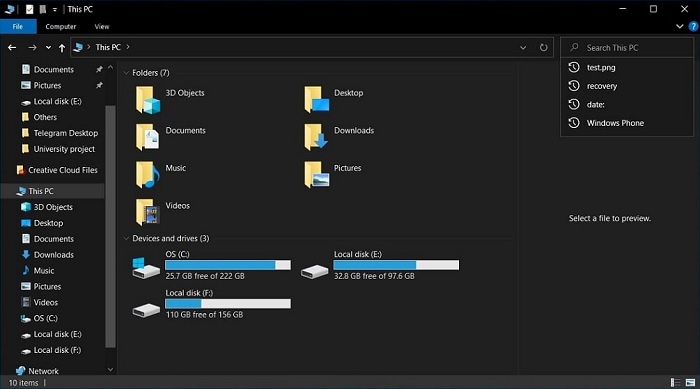This screenshot has width=700, height=389.
Task: Click the This PC icon in address bar
Action: [x=78, y=47]
